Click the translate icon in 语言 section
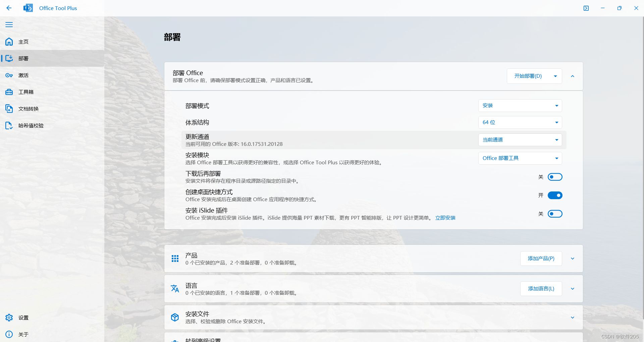The height and width of the screenshot is (342, 644). tap(175, 289)
